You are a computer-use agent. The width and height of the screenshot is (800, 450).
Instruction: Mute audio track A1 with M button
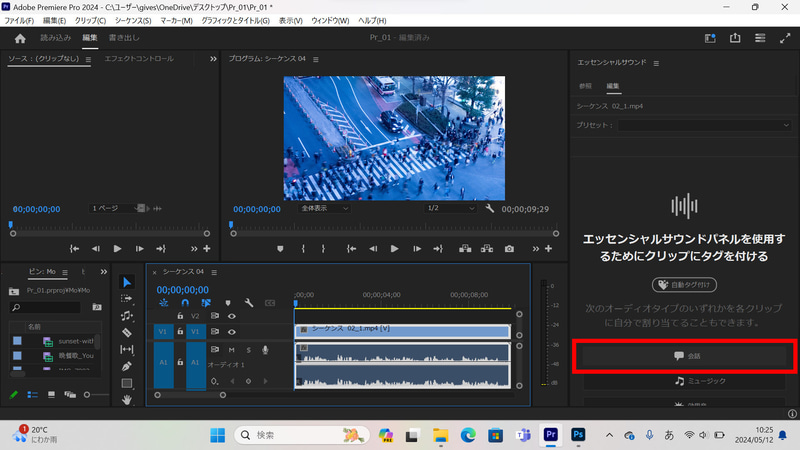tap(231, 350)
